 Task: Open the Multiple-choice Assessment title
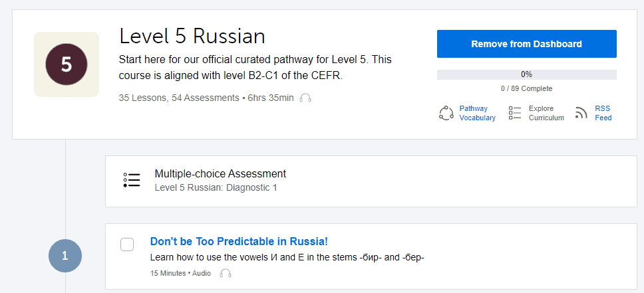click(x=220, y=174)
